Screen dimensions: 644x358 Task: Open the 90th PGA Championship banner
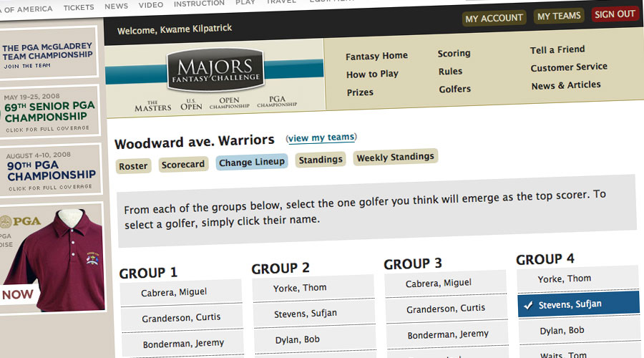(50, 170)
